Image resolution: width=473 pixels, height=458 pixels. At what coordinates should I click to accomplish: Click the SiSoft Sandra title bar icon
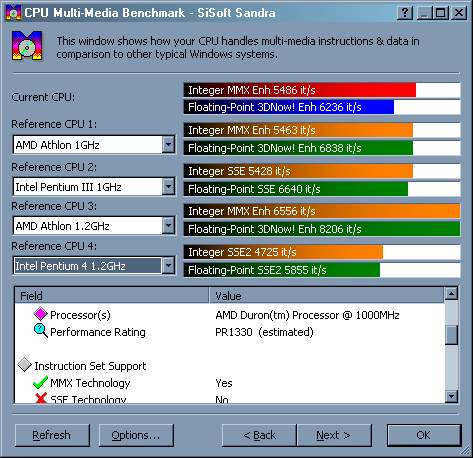coord(13,13)
